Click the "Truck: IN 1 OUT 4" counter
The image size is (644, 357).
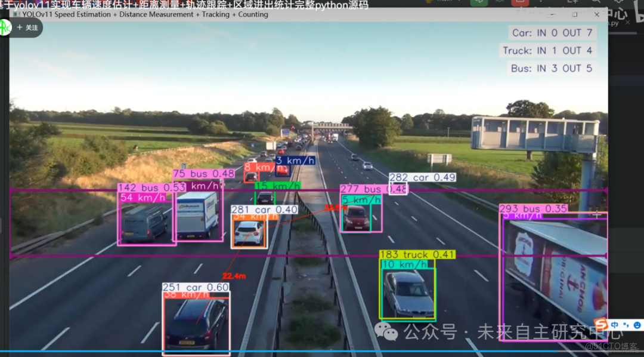pyautogui.click(x=547, y=51)
